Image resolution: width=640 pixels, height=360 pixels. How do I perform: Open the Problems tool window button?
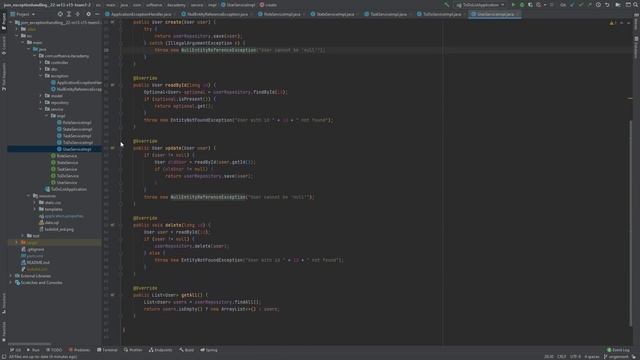click(80, 350)
